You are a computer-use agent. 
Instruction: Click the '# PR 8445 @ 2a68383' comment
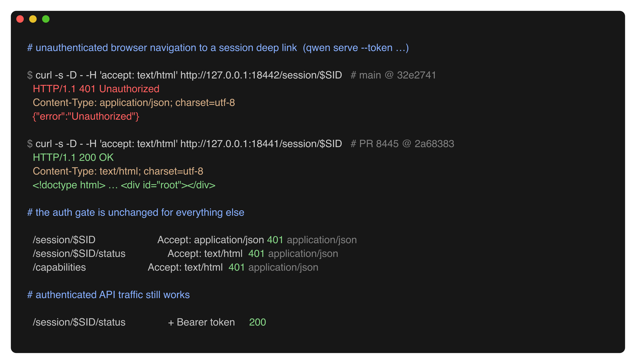pos(402,144)
